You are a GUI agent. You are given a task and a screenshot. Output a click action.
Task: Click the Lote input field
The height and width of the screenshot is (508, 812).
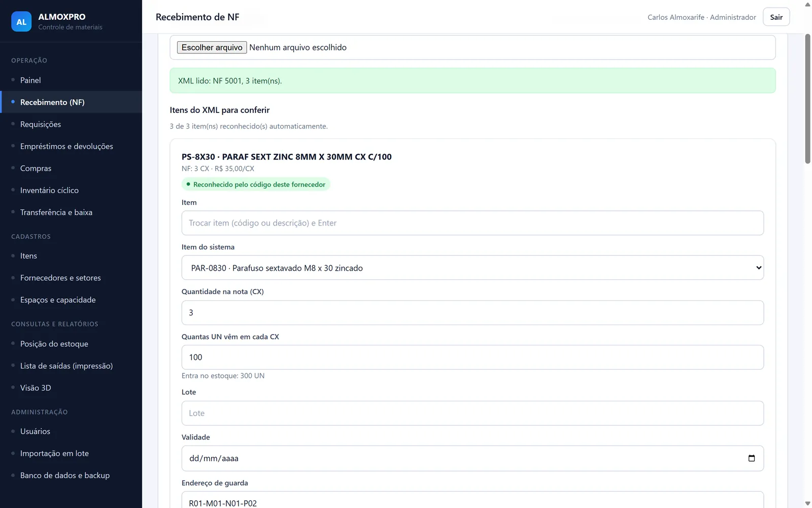point(472,413)
